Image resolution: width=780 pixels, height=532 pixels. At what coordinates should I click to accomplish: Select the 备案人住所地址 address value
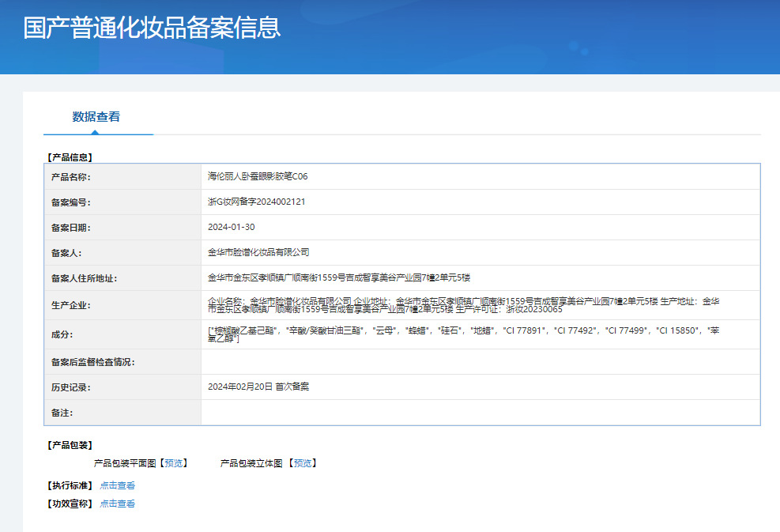[x=339, y=277]
